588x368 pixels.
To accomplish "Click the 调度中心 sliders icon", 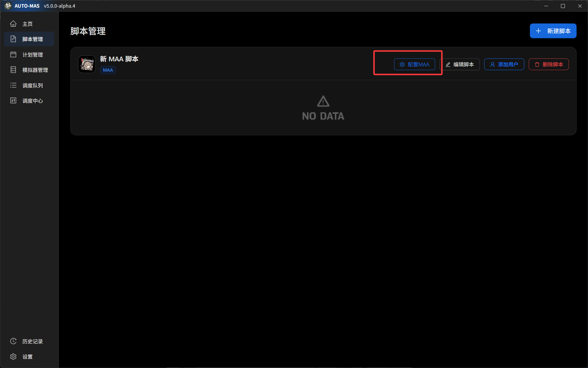I will point(13,101).
